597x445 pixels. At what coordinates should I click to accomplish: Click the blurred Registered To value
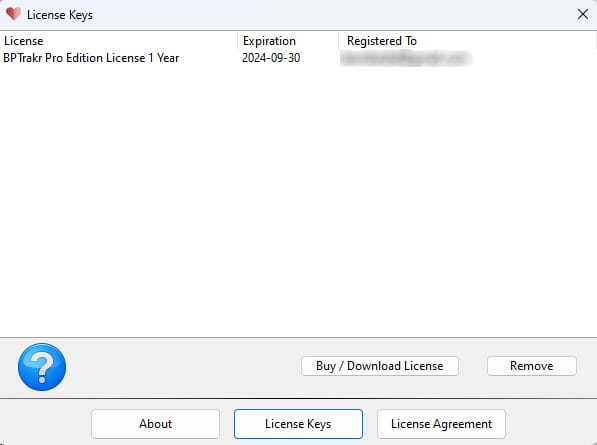[x=406, y=58]
